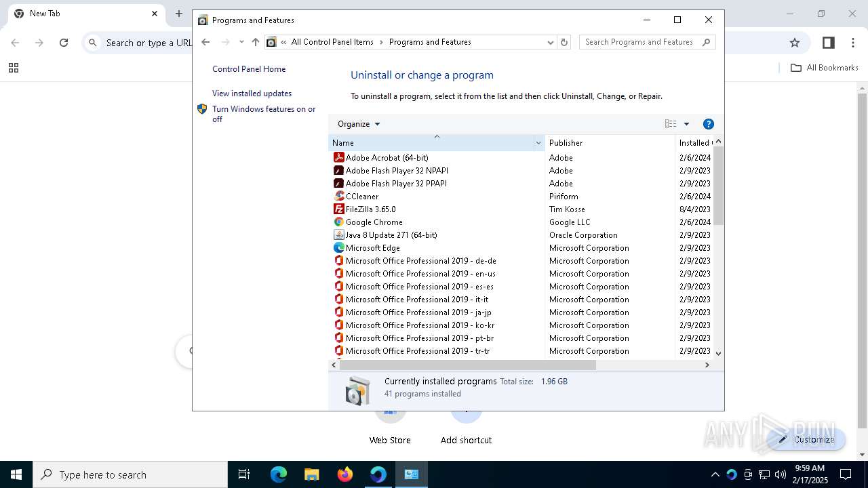Click the Java 8 Update 271 icon
868x488 pixels.
[x=339, y=235]
